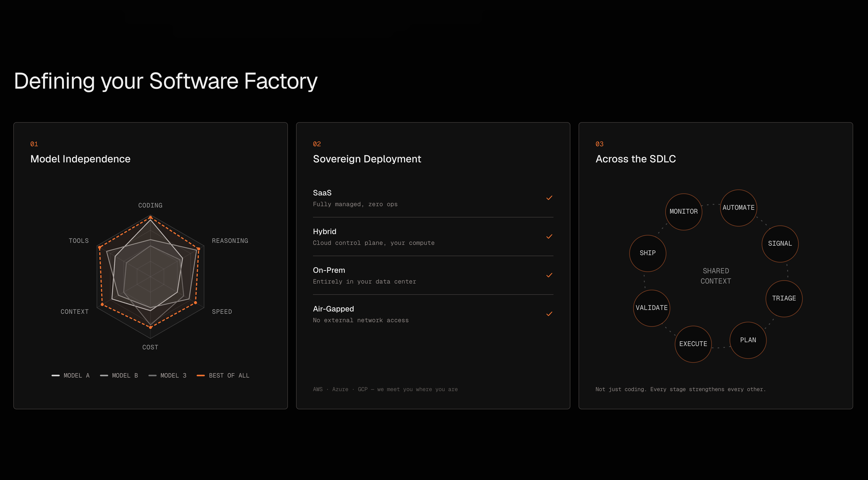Click the orange 03 card number
The width and height of the screenshot is (868, 480).
click(599, 144)
